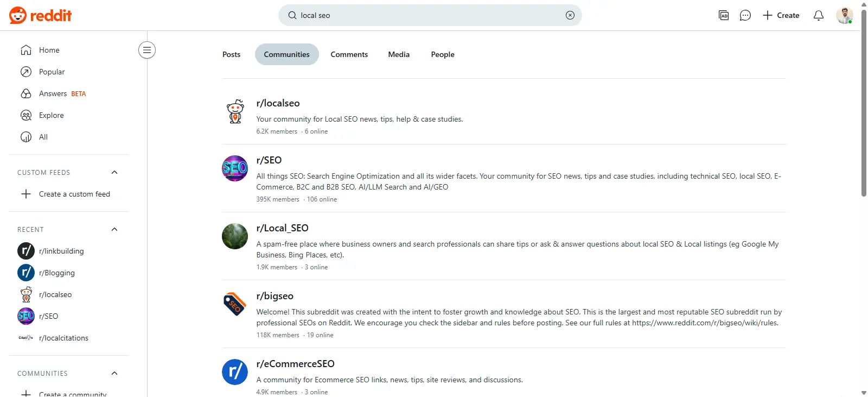Open r/Blogging icon in Recent
868x397 pixels.
(26, 273)
